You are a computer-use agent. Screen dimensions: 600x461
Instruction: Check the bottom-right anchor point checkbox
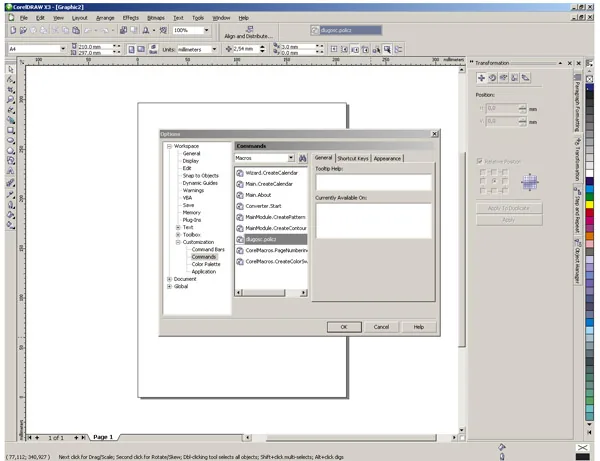pyautogui.click(x=503, y=190)
